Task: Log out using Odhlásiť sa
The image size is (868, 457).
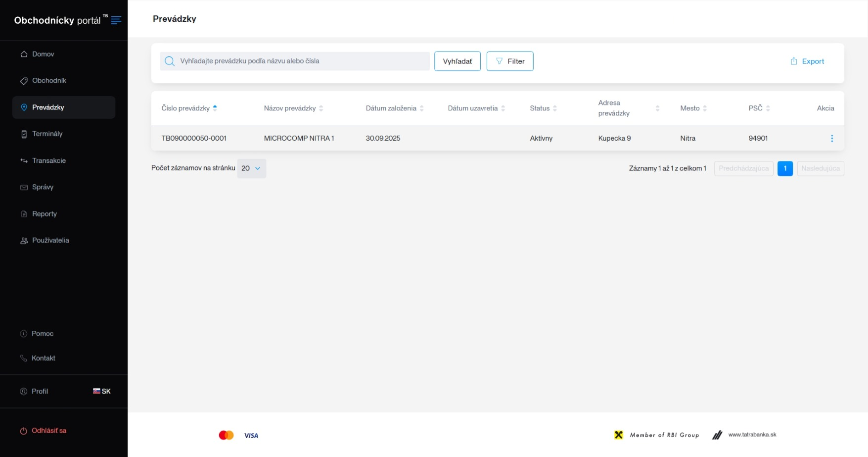Action: tap(48, 431)
